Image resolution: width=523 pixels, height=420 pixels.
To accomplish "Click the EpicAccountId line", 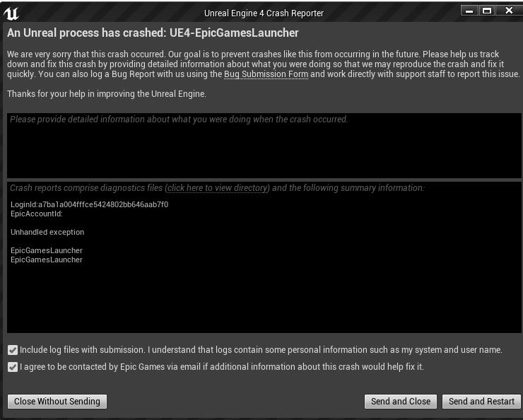I will click(x=37, y=214).
